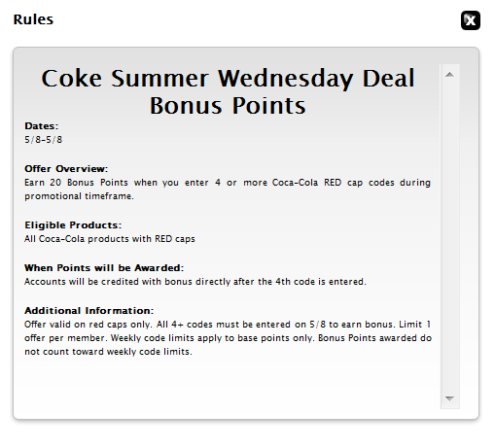Click the Coke Summer Wednesday Deal heading
Screen dimensions: 495x448
[x=228, y=79]
